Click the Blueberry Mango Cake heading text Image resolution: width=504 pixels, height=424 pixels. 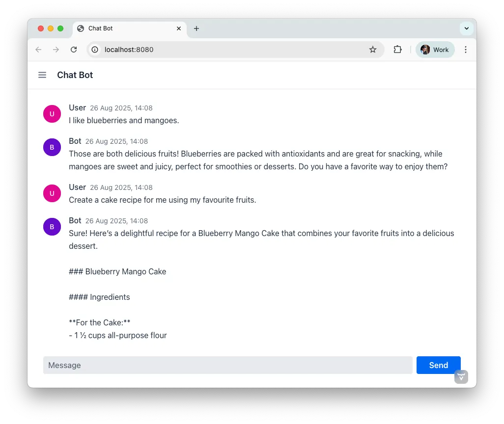point(118,271)
